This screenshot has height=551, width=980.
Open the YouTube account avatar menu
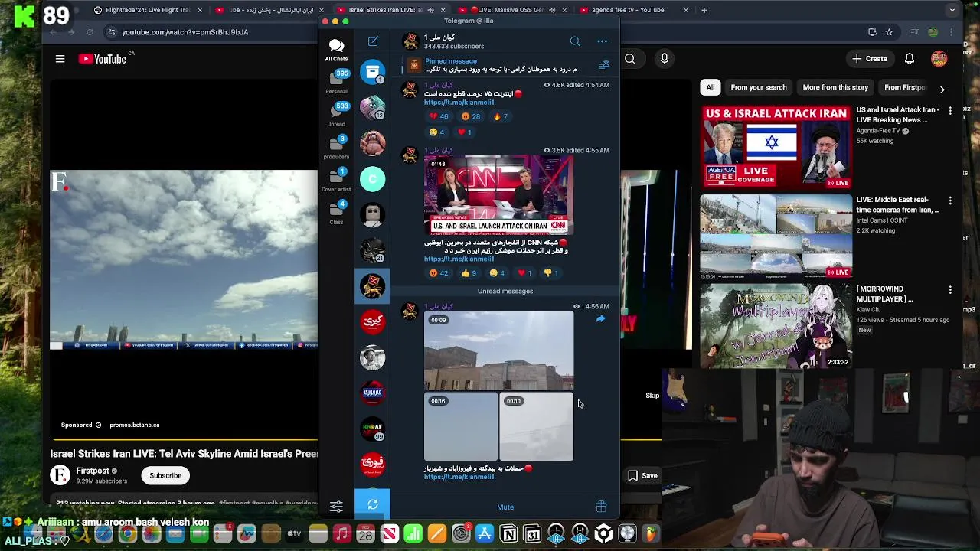[x=939, y=59]
